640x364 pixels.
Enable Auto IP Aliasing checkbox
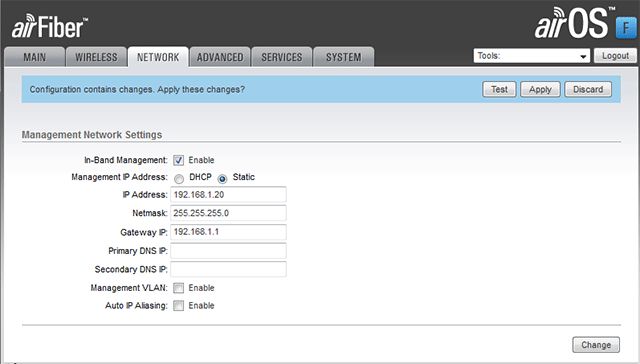178,306
